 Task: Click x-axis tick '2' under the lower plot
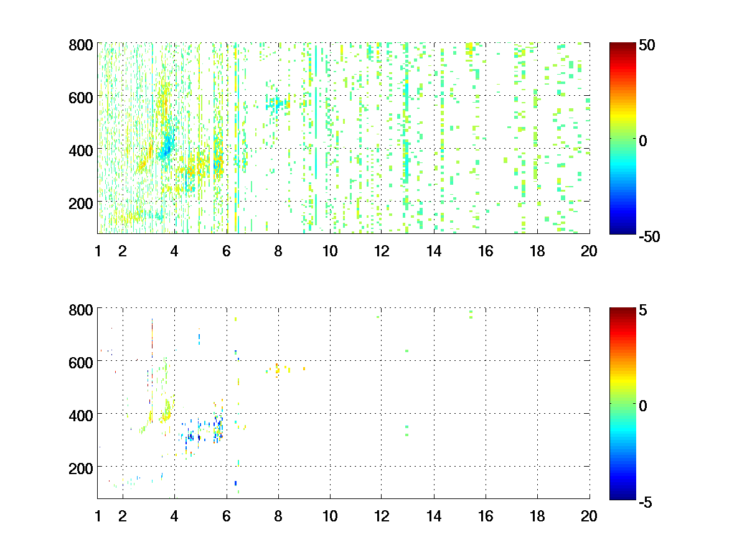point(123,516)
